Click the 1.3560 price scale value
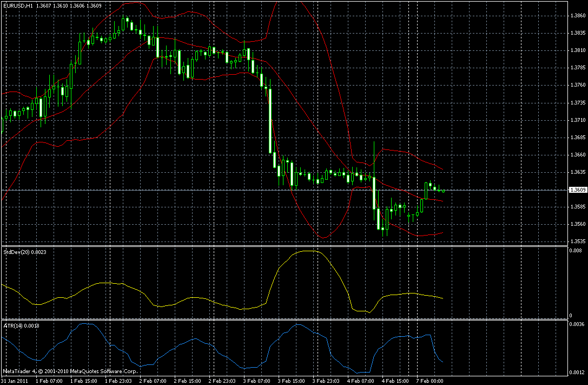Viewport: 588px width, 385px height. tap(578, 224)
